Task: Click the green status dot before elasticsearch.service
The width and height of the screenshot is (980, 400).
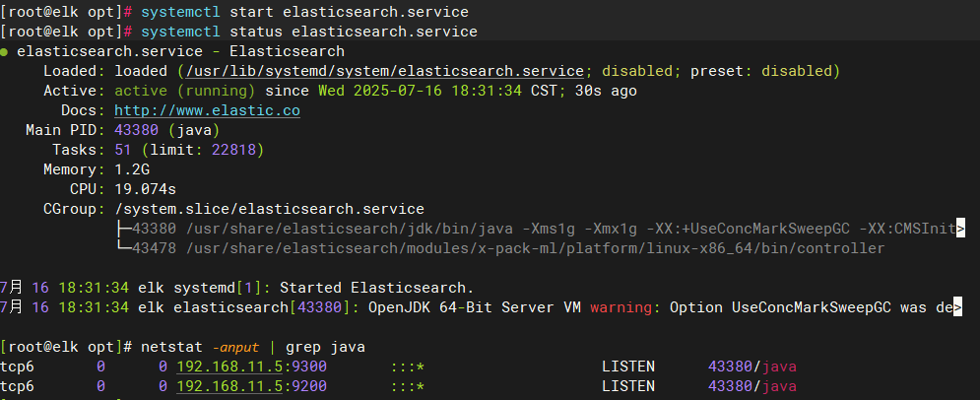Action: click(4, 52)
